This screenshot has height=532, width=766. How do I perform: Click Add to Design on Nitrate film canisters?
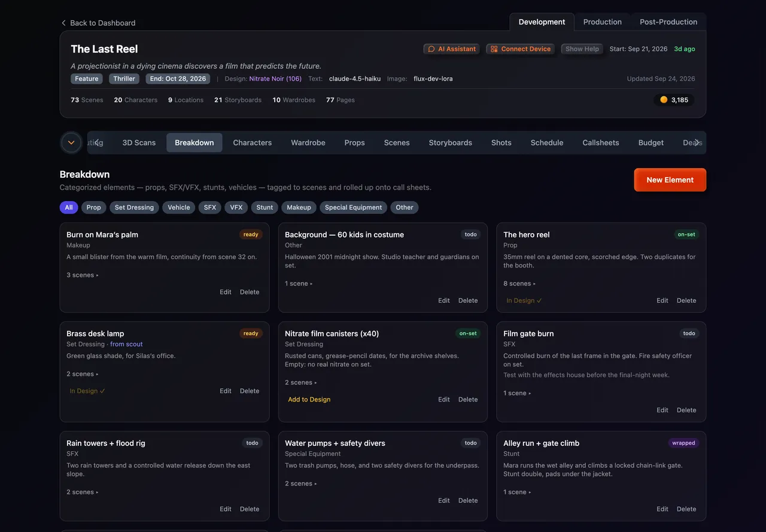(309, 400)
